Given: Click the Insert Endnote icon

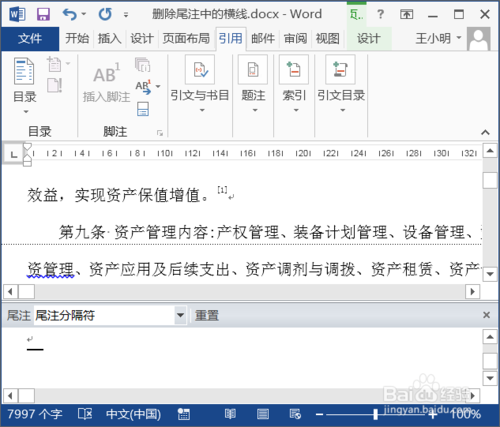Looking at the screenshot, I should (x=143, y=64).
